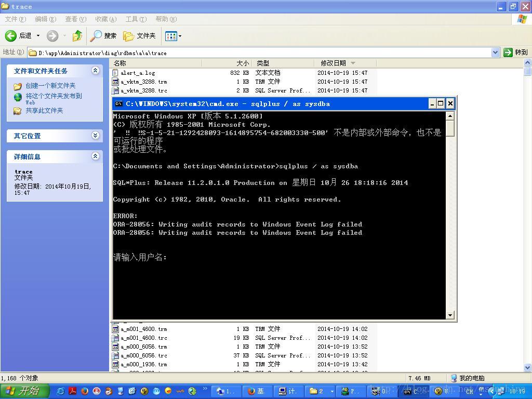Click Make a new folder link

click(x=50, y=86)
